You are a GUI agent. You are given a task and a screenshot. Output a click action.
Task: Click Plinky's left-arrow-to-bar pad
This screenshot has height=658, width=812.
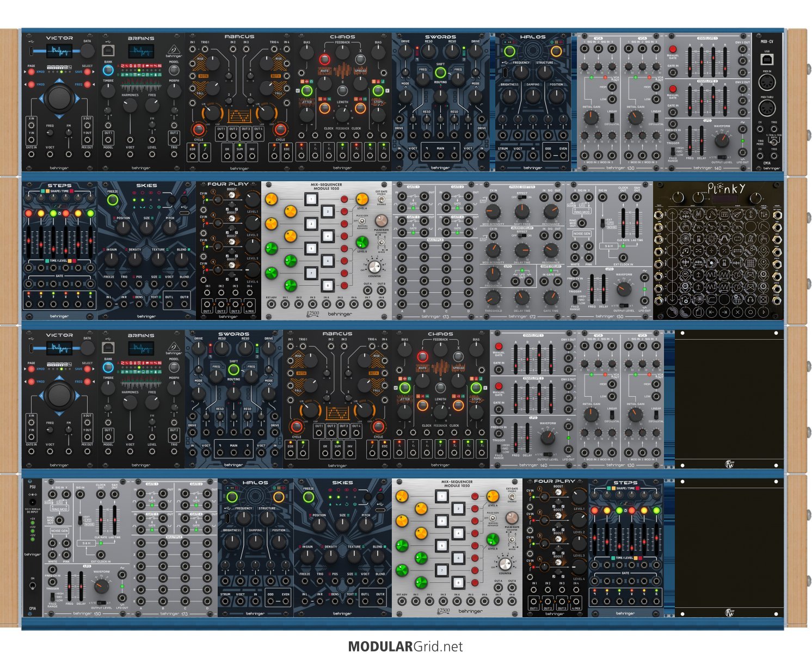[711, 312]
